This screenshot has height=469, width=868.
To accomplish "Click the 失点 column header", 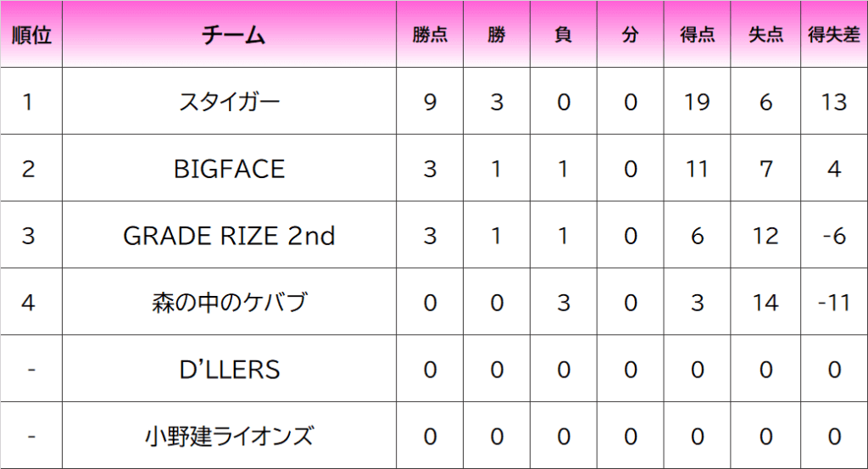I will point(765,34).
